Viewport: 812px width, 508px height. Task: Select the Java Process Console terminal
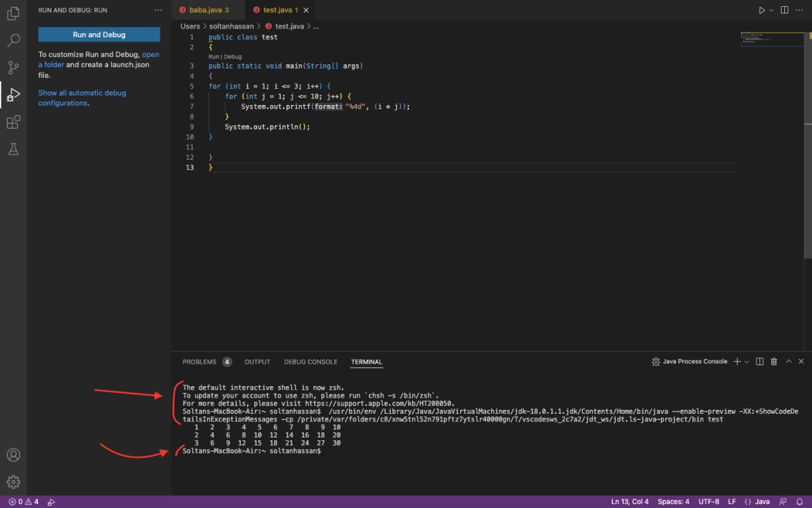click(x=690, y=362)
